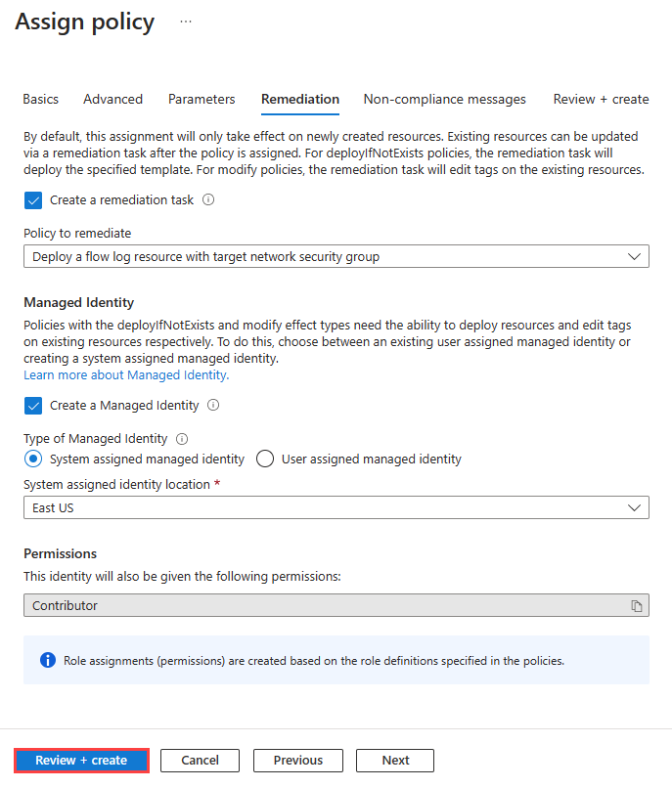Click info icon beside Create a remediation task

click(x=207, y=199)
